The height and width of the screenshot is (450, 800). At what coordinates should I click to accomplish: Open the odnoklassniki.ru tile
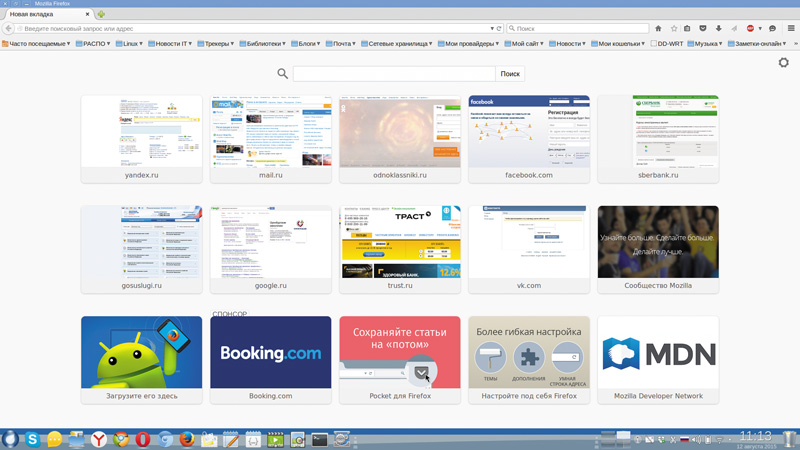399,139
